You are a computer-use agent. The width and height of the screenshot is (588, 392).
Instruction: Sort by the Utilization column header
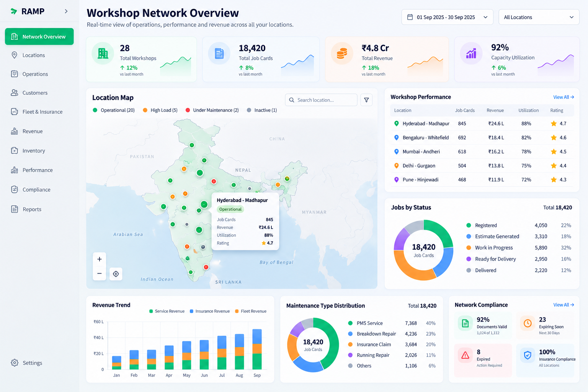tap(528, 110)
